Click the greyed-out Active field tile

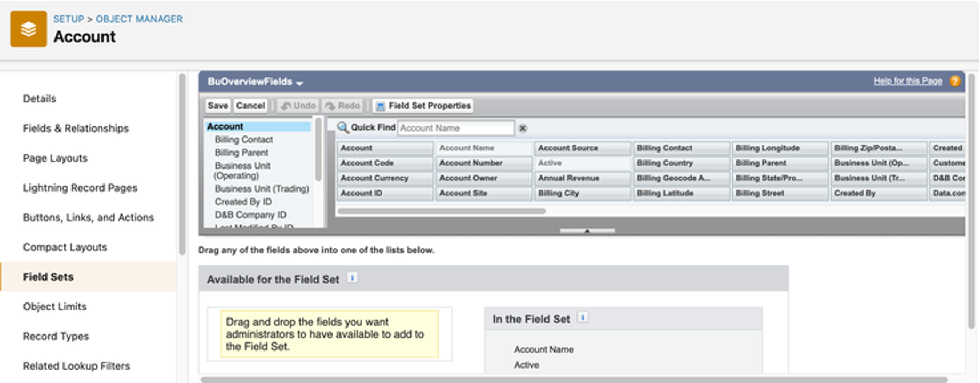coord(582,163)
